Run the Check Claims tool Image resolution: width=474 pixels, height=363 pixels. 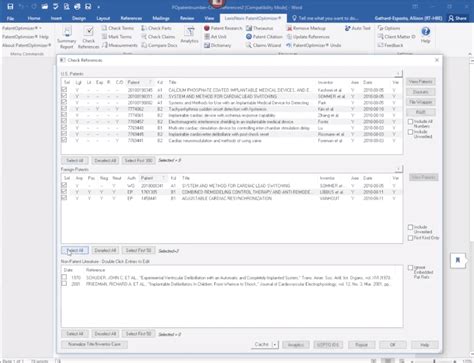[158, 37]
